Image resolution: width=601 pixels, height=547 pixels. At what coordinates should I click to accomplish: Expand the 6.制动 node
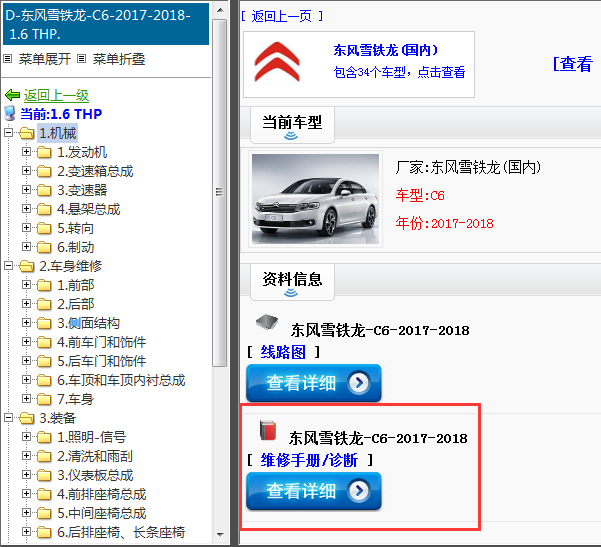pyautogui.click(x=26, y=246)
